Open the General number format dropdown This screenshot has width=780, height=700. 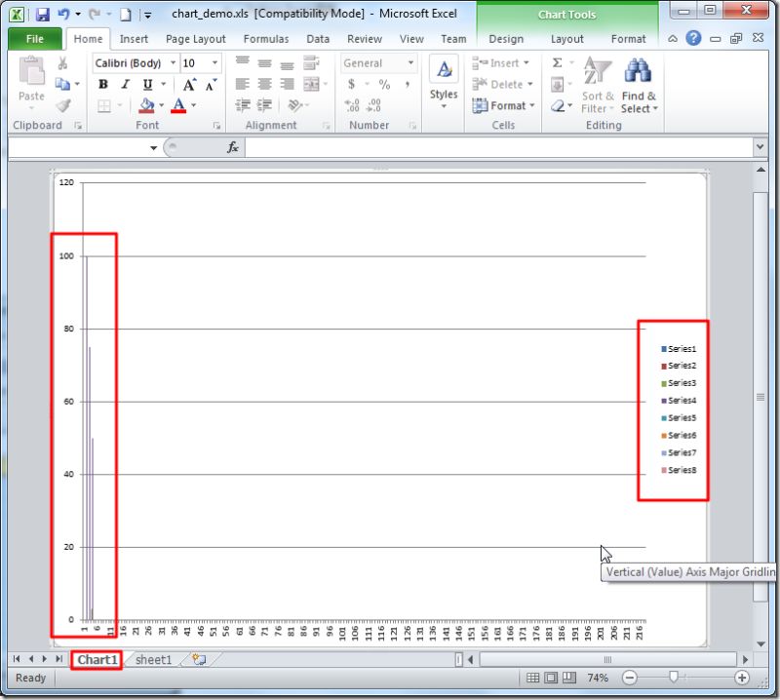[x=409, y=64]
